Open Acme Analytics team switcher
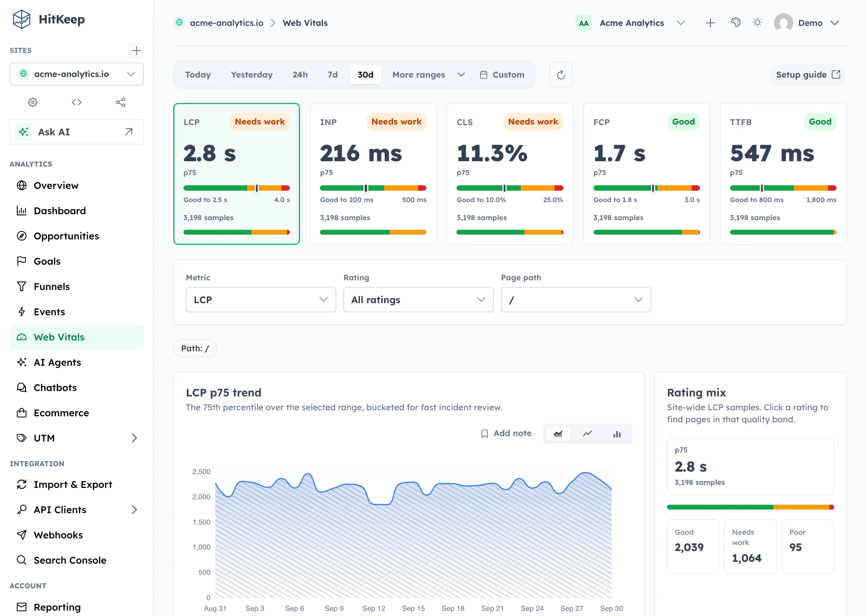 click(x=631, y=23)
